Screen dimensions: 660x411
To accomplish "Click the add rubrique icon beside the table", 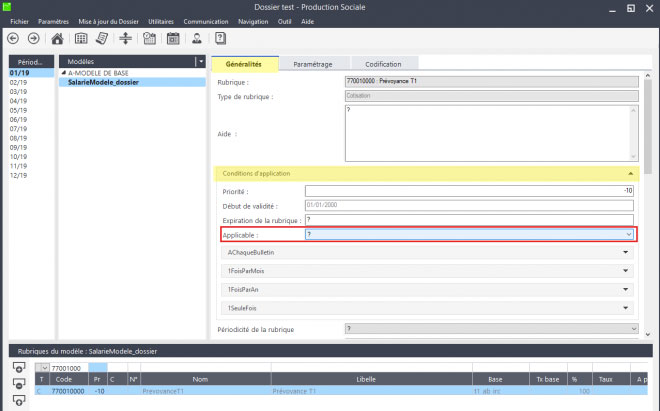I will click(x=19, y=367).
